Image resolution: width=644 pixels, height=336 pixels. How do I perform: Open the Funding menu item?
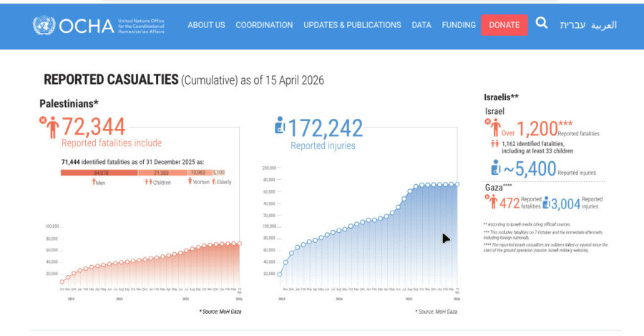459,25
